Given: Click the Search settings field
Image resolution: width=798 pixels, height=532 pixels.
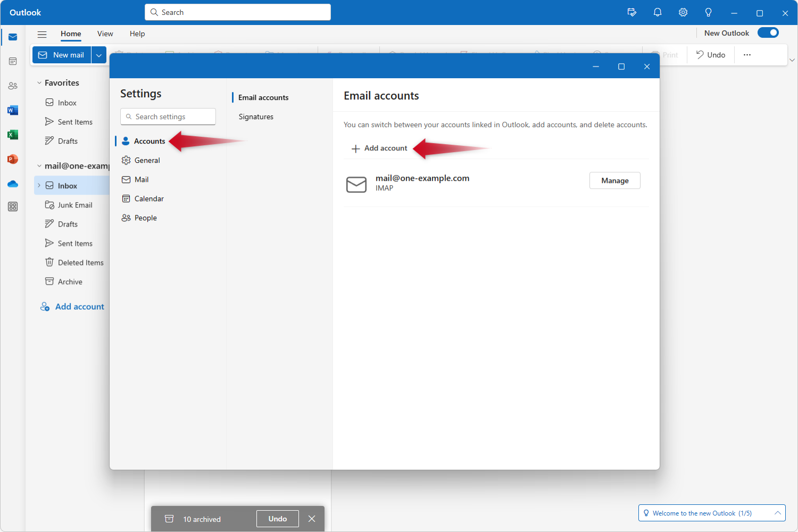Looking at the screenshot, I should click(168, 117).
